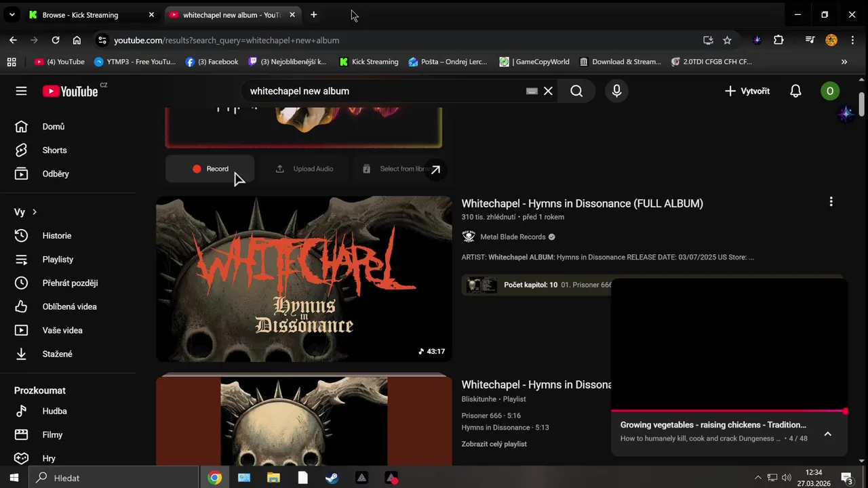Open the Prisoner 666 · 5:16 playlist track
Screen dimensions: 868x488
pyautogui.click(x=491, y=416)
